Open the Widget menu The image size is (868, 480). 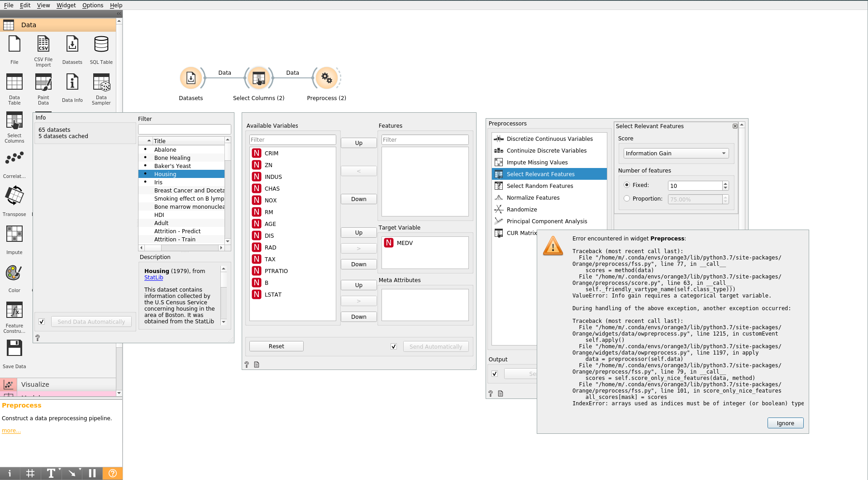[x=66, y=5]
